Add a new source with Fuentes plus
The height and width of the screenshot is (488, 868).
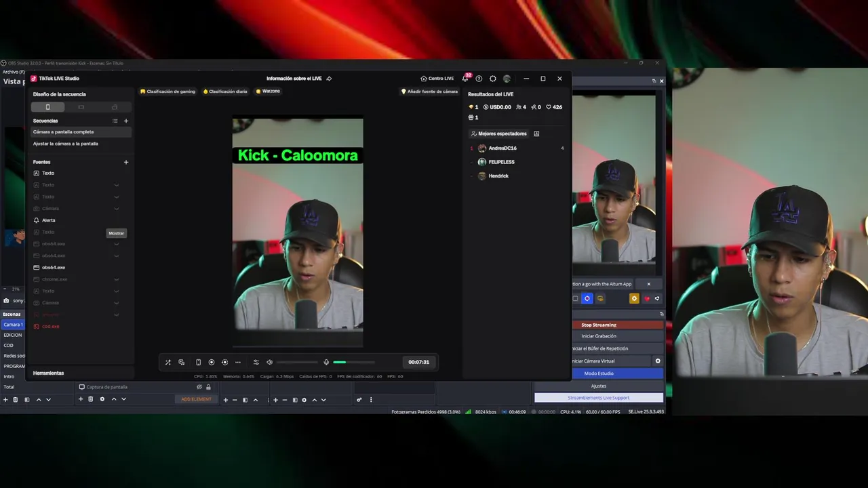pos(126,162)
